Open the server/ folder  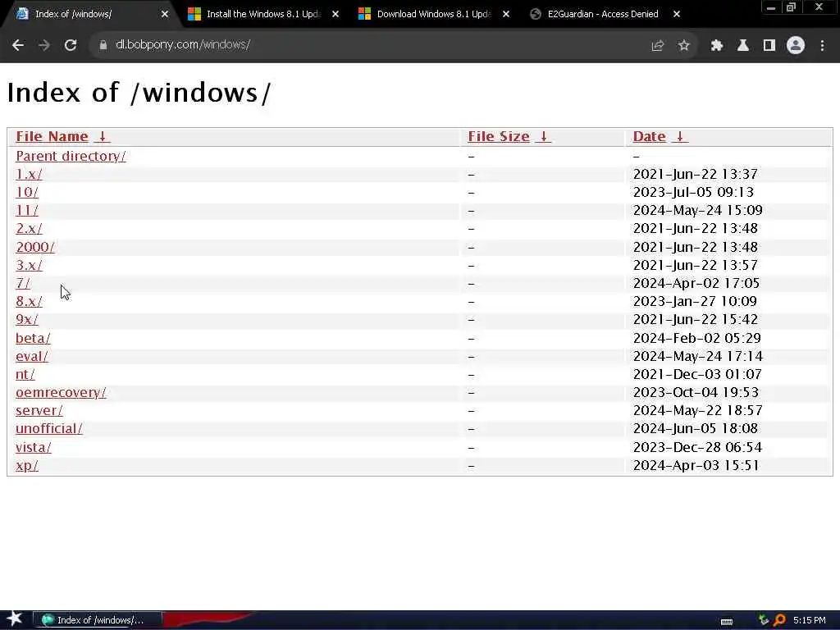tap(39, 410)
